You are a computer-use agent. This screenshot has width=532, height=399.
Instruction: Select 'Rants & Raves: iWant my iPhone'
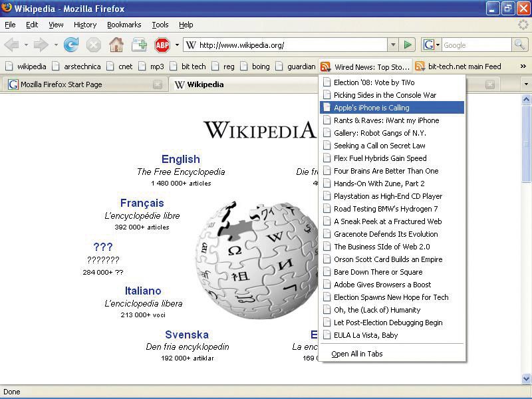[392, 120]
